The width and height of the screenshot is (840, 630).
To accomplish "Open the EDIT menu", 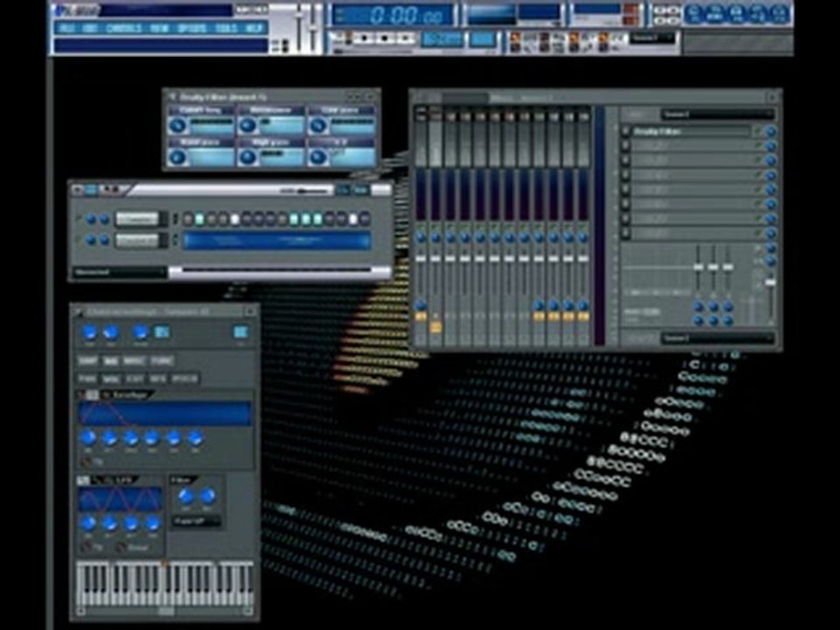I will 90,28.
